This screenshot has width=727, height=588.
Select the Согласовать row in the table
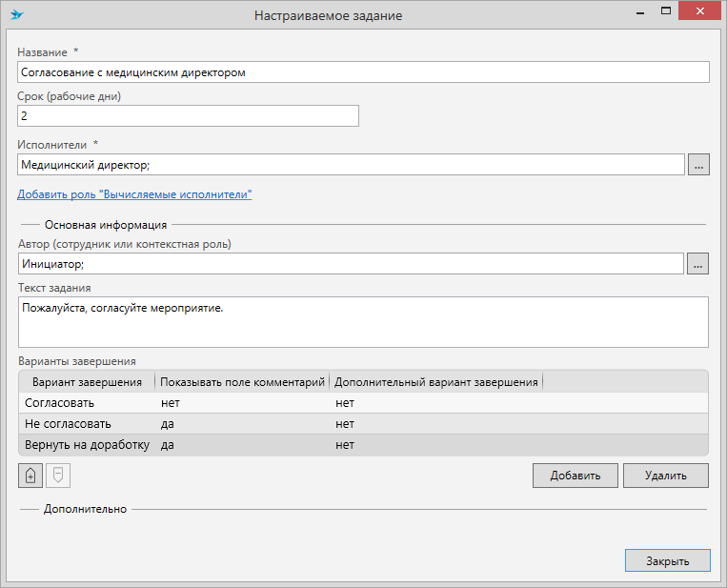pyautogui.click(x=363, y=403)
